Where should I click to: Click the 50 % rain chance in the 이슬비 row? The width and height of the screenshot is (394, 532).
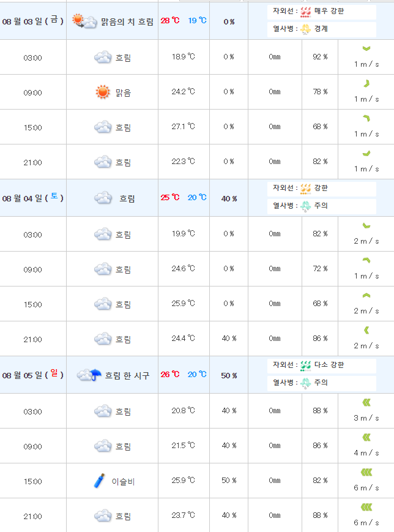pyautogui.click(x=229, y=481)
